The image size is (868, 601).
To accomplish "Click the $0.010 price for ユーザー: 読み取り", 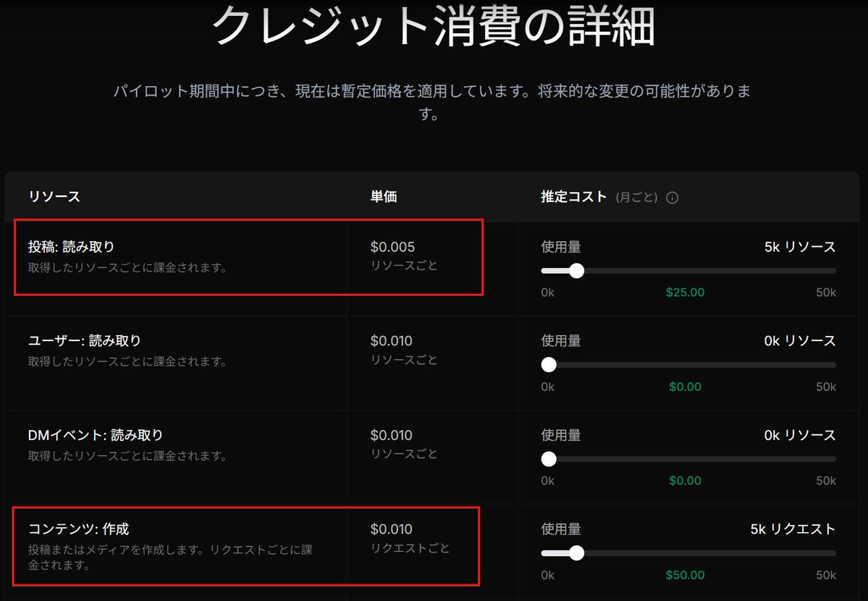I will tap(392, 340).
